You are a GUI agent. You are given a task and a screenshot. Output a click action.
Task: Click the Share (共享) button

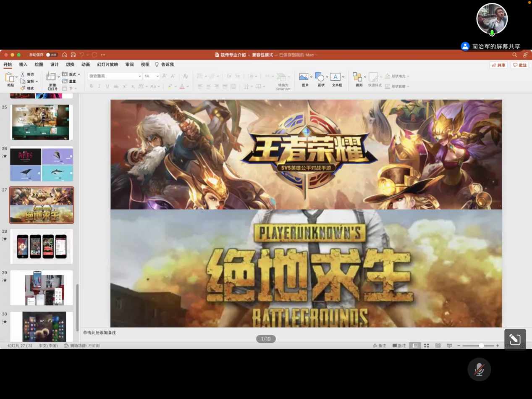point(498,65)
